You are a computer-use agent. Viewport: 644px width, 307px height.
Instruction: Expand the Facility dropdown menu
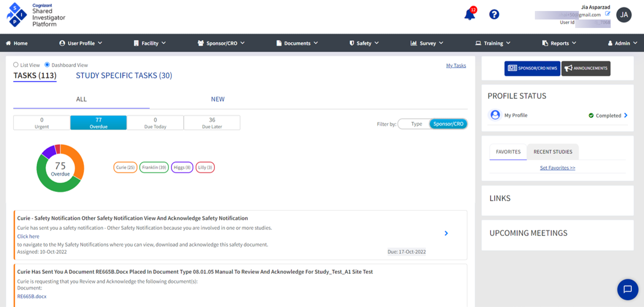(150, 43)
